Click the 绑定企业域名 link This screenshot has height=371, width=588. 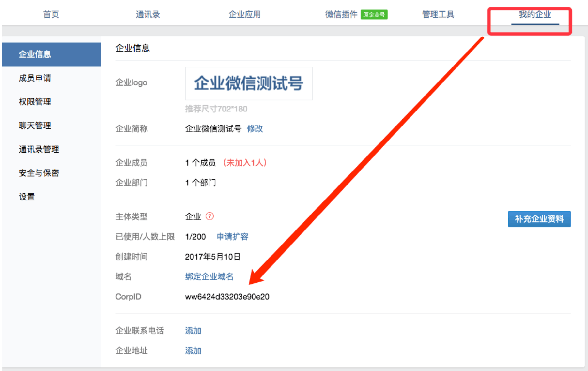click(209, 277)
